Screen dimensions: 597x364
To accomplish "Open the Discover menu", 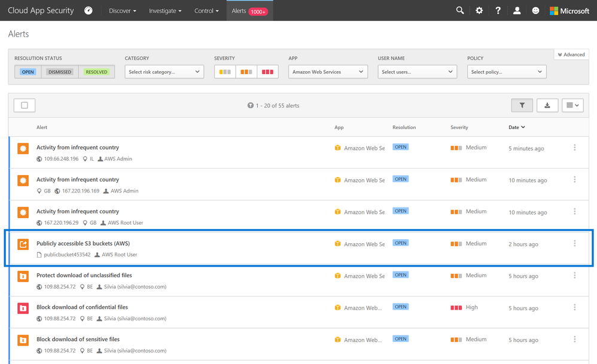I will [x=123, y=11].
